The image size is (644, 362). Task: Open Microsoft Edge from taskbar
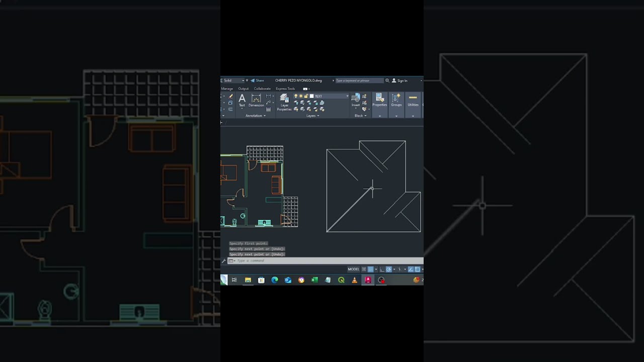point(275,280)
